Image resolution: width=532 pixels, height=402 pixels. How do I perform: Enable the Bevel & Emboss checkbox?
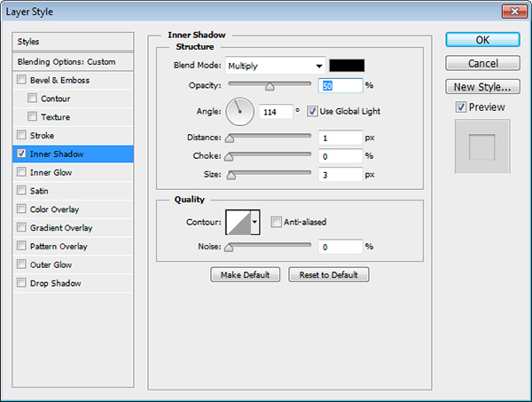[x=21, y=80]
